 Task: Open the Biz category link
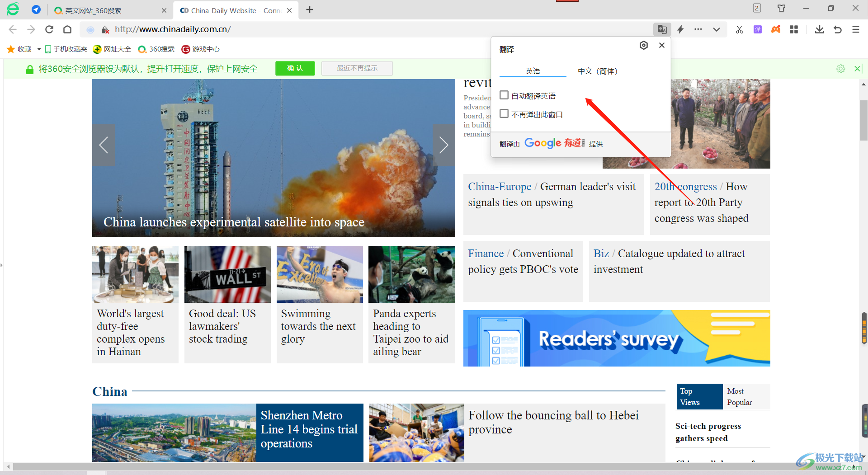pyautogui.click(x=601, y=254)
